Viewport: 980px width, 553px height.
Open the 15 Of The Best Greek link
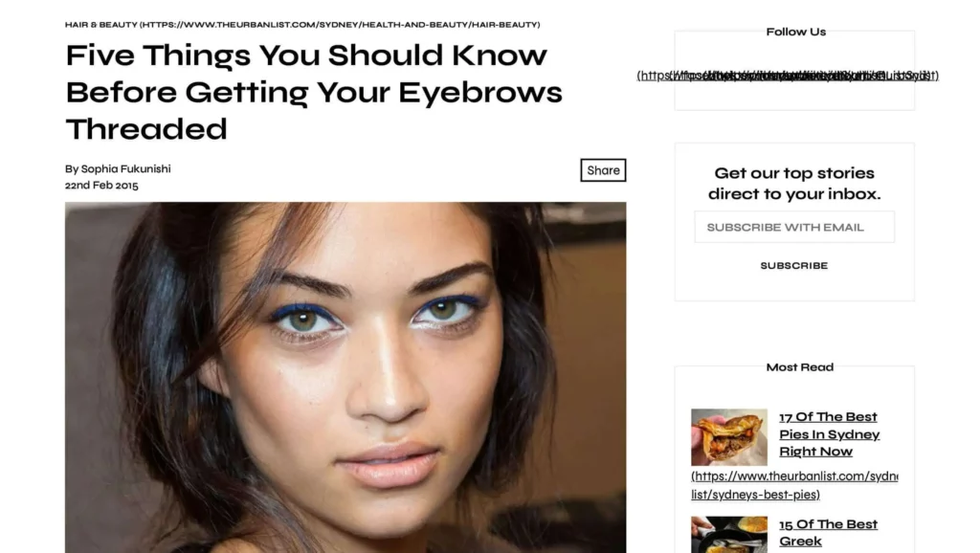point(828,532)
